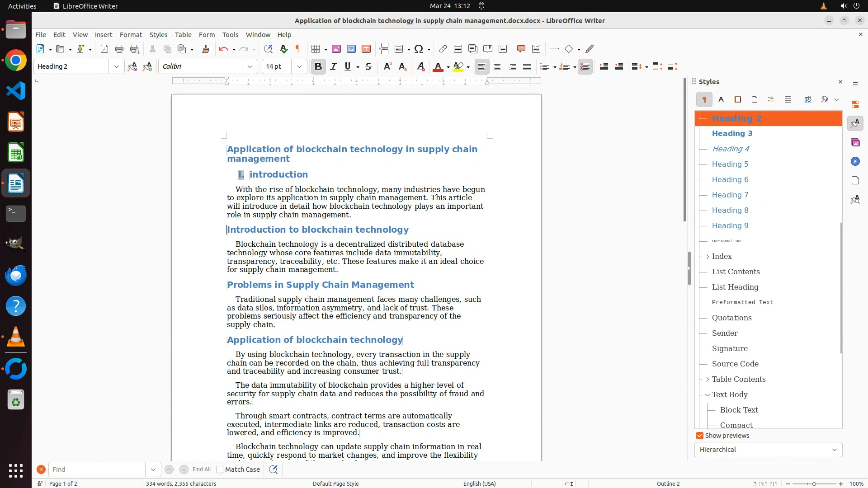The width and height of the screenshot is (868, 488).
Task: Open the Tools menu
Action: pos(230,34)
